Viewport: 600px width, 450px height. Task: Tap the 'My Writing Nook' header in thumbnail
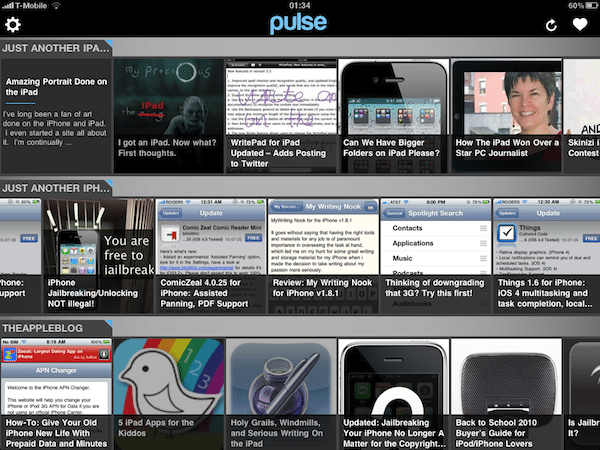pos(333,207)
